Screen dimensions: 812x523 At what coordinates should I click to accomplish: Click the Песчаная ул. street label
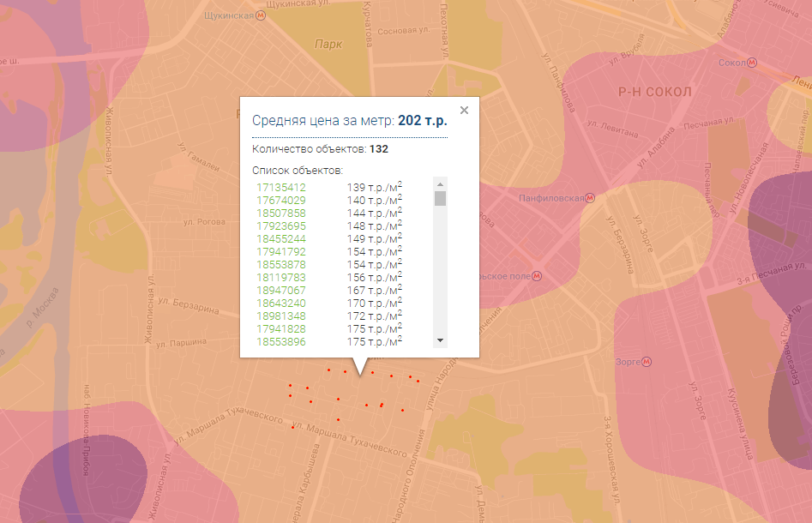point(709,123)
